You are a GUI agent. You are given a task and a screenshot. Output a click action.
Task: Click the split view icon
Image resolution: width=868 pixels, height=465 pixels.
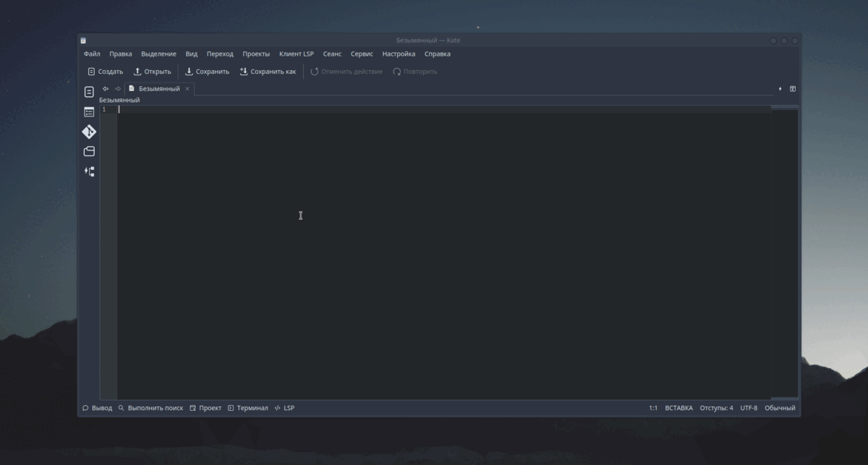pos(793,89)
